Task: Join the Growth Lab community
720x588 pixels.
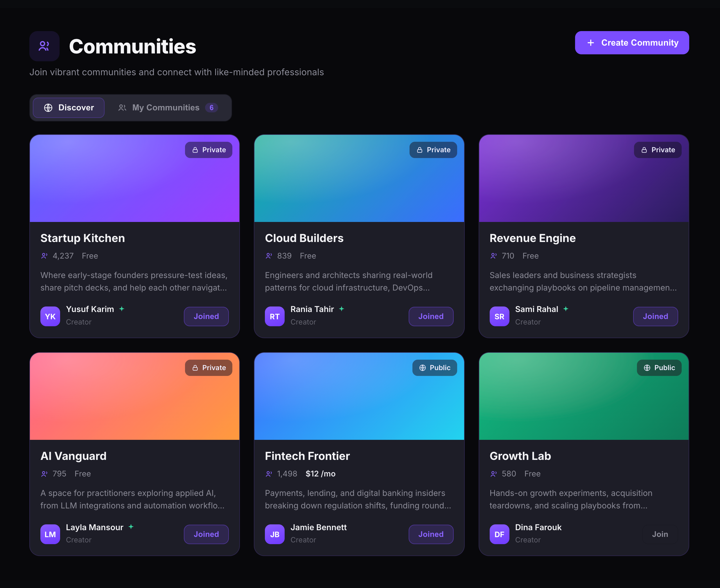Action: [660, 535]
